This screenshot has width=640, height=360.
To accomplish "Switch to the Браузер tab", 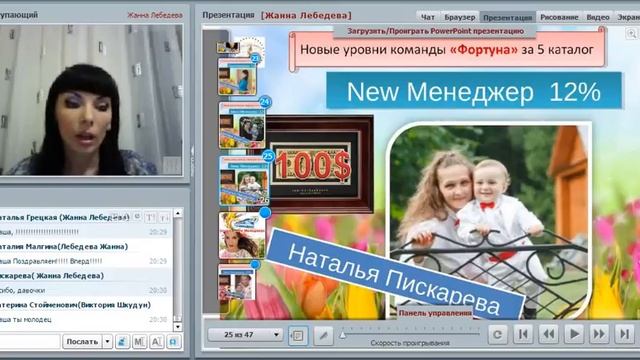I will [460, 17].
